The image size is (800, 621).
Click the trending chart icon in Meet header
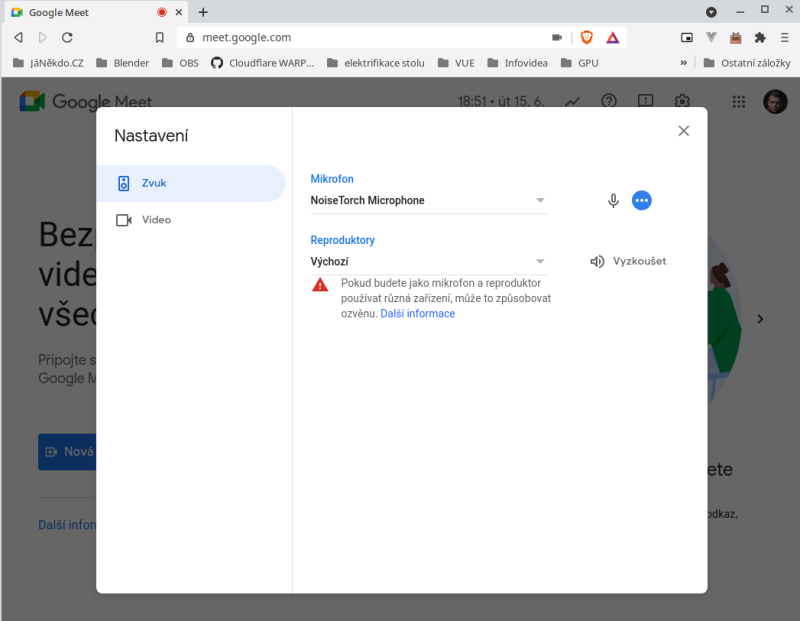tap(572, 101)
